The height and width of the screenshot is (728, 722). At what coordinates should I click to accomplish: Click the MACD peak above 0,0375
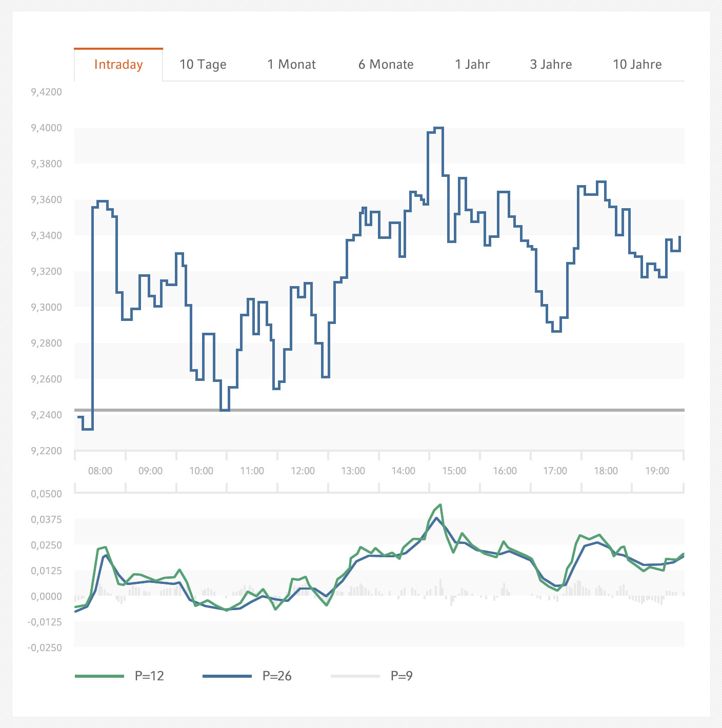tap(440, 505)
